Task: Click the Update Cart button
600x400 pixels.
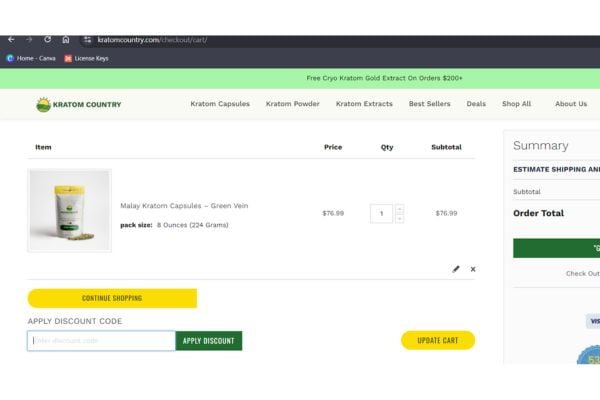Action: click(x=438, y=340)
